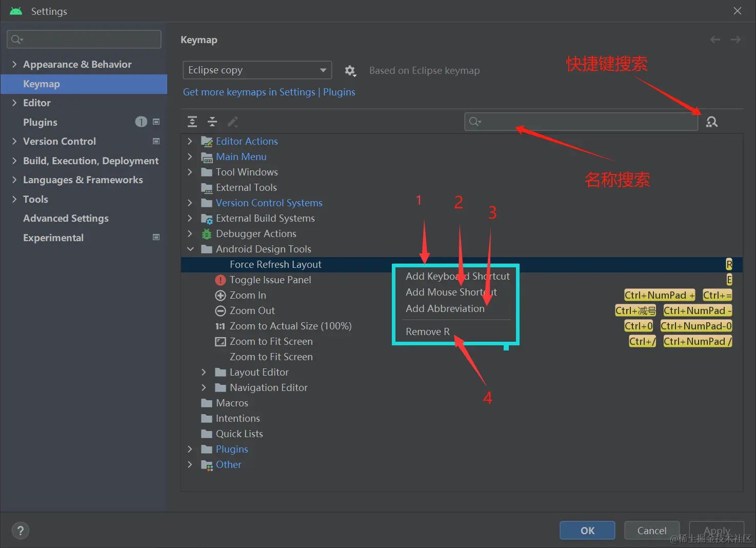The image size is (756, 548).
Task: Click the Zoom to Fit Screen frame icon
Action: pyautogui.click(x=221, y=342)
